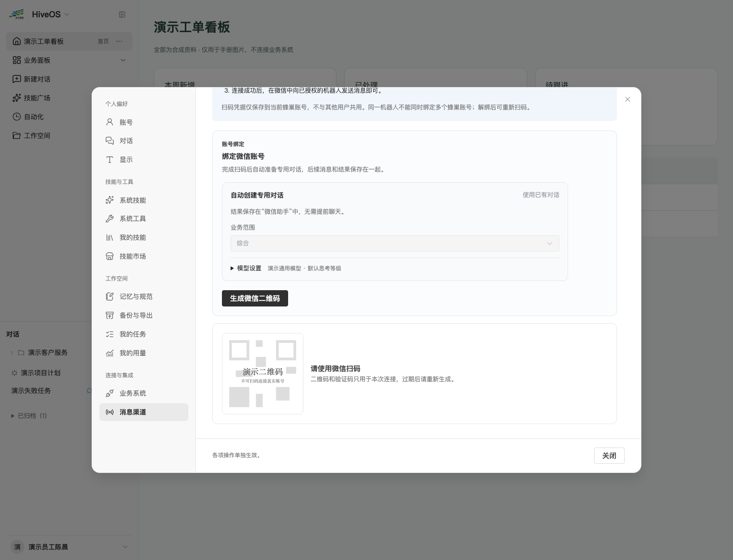Open 账号 settings in the dialog sidebar

pos(144,122)
